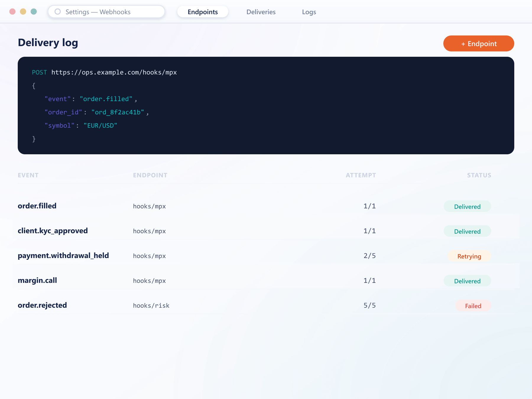Click the green maximize window dot
The width and height of the screenshot is (532, 399).
[34, 12]
